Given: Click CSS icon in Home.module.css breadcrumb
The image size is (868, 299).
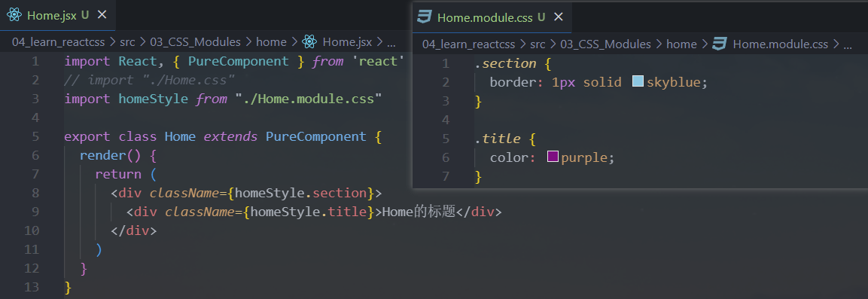Looking at the screenshot, I should [x=720, y=44].
